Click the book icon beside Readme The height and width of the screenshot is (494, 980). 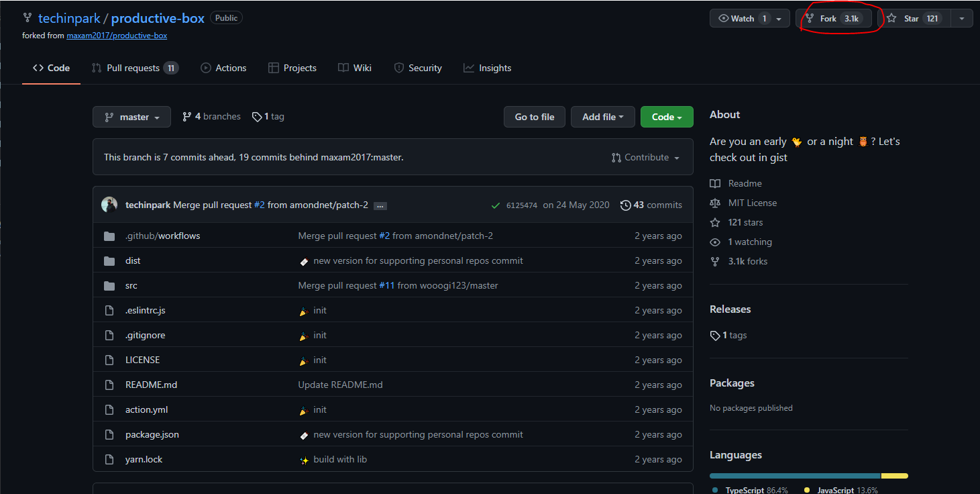coord(715,183)
